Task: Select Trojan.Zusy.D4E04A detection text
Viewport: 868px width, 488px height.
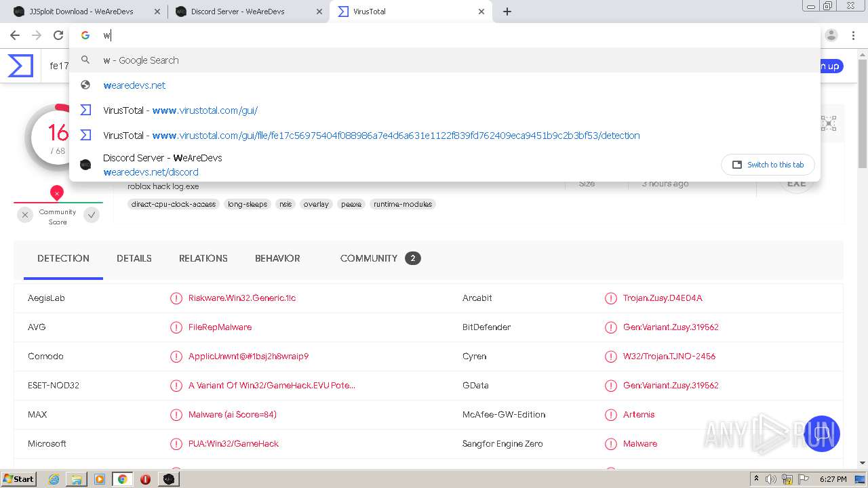Action: coord(663,298)
